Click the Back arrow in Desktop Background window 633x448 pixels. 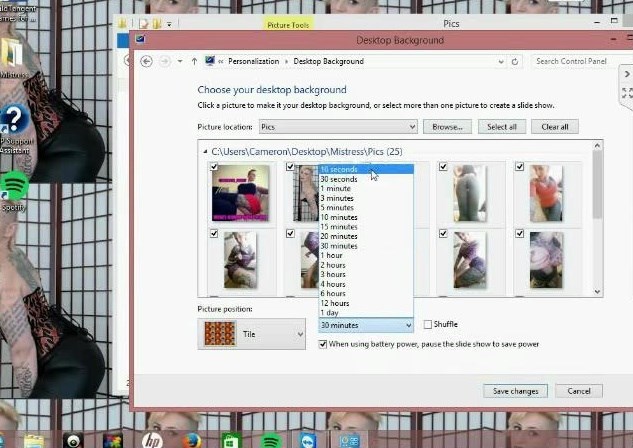147,61
